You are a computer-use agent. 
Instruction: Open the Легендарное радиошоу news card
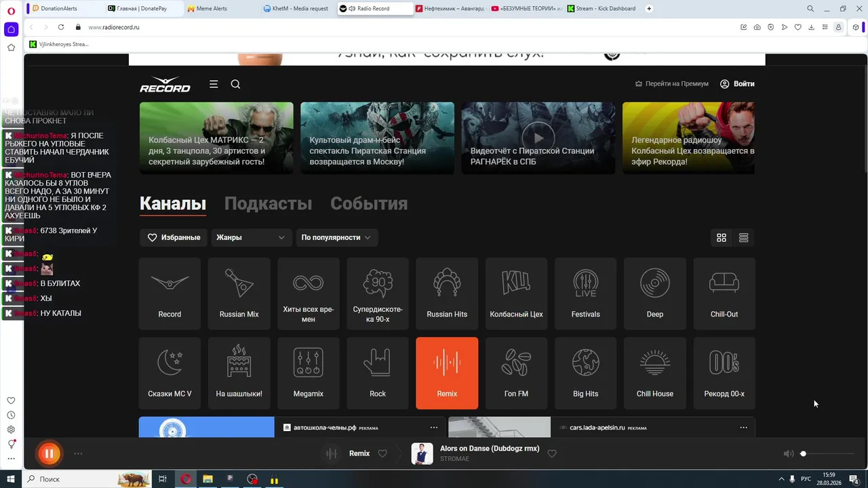[x=688, y=138]
